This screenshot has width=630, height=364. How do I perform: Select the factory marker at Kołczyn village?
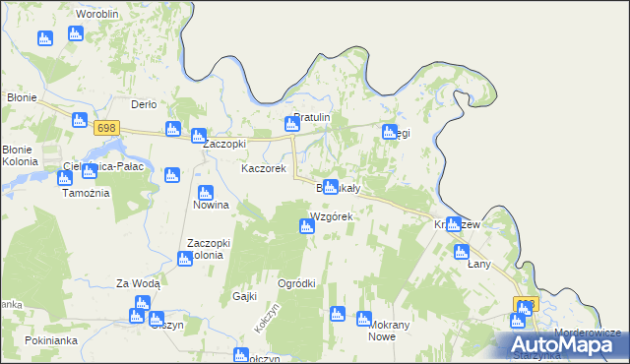(x=240, y=355)
